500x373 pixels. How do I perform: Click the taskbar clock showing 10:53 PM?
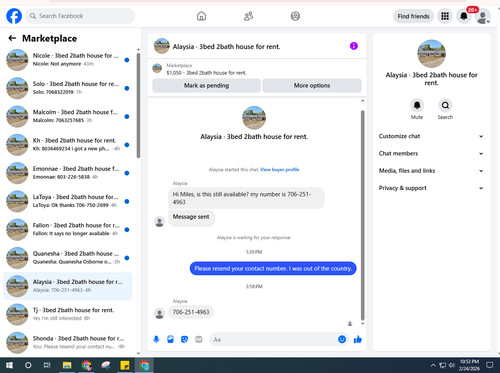coord(469,365)
